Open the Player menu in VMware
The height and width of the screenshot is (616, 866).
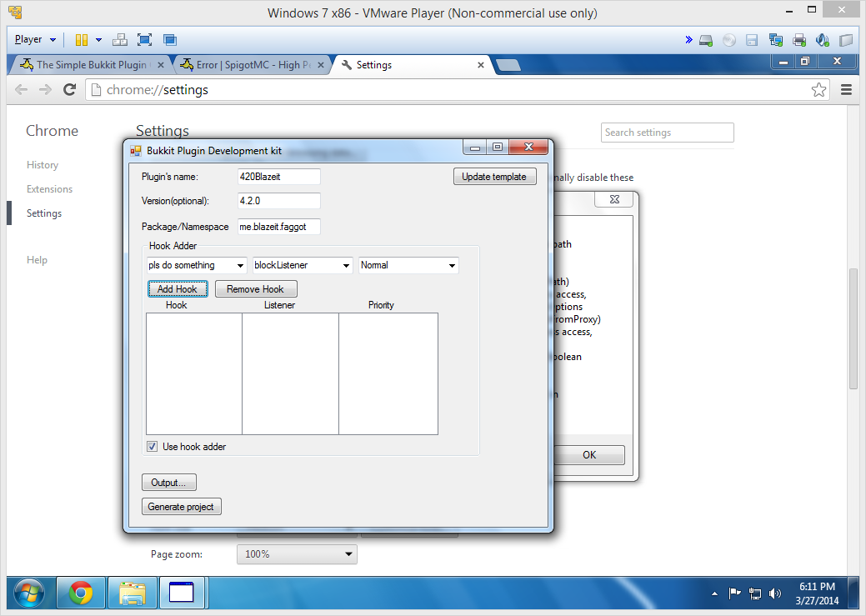tap(35, 39)
